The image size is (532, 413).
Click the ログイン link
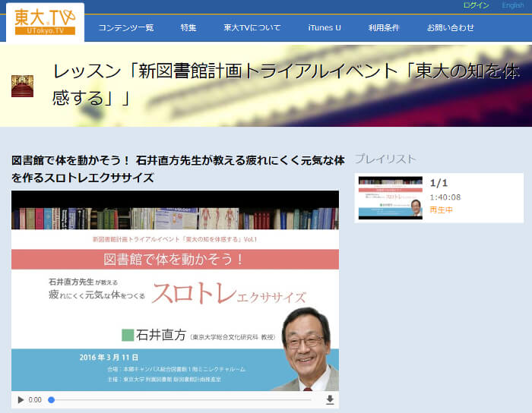tap(476, 5)
